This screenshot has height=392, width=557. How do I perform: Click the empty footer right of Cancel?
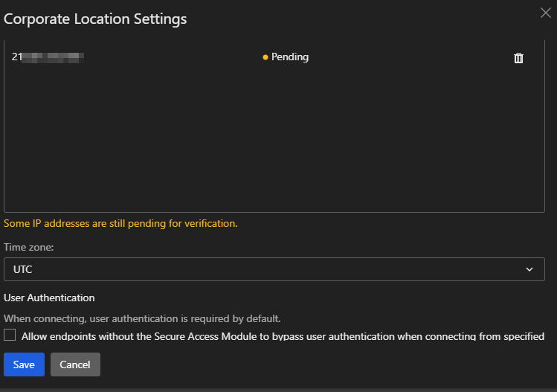click(x=327, y=364)
